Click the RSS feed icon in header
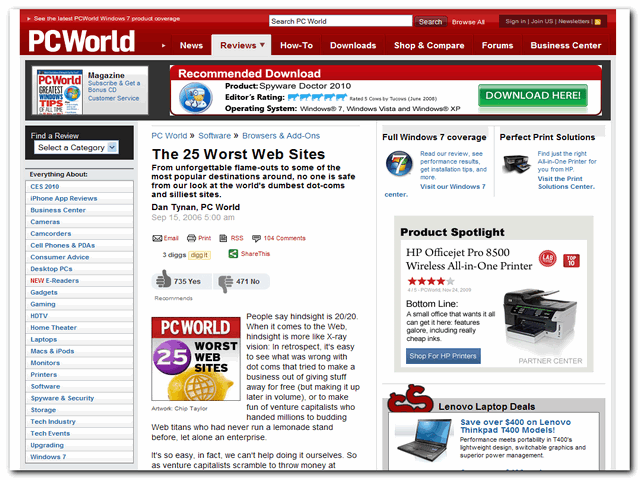The image size is (640, 480). (x=598, y=22)
